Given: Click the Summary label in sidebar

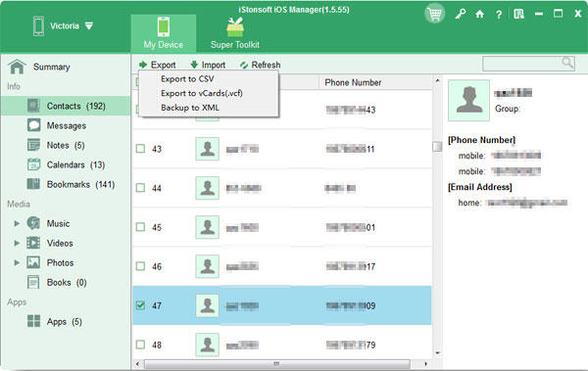Looking at the screenshot, I should [x=51, y=67].
